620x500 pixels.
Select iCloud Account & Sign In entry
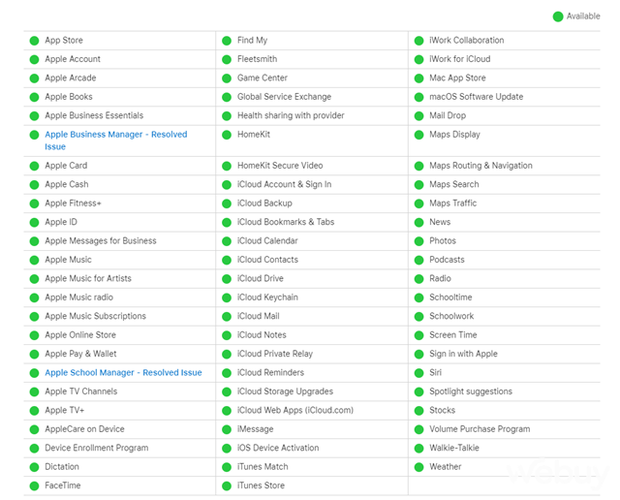tap(284, 185)
